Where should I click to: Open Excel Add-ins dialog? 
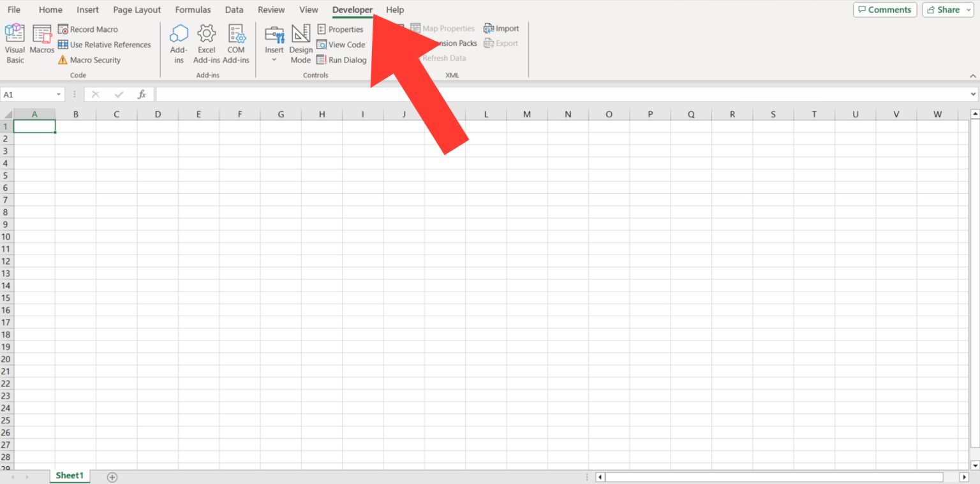coord(207,43)
